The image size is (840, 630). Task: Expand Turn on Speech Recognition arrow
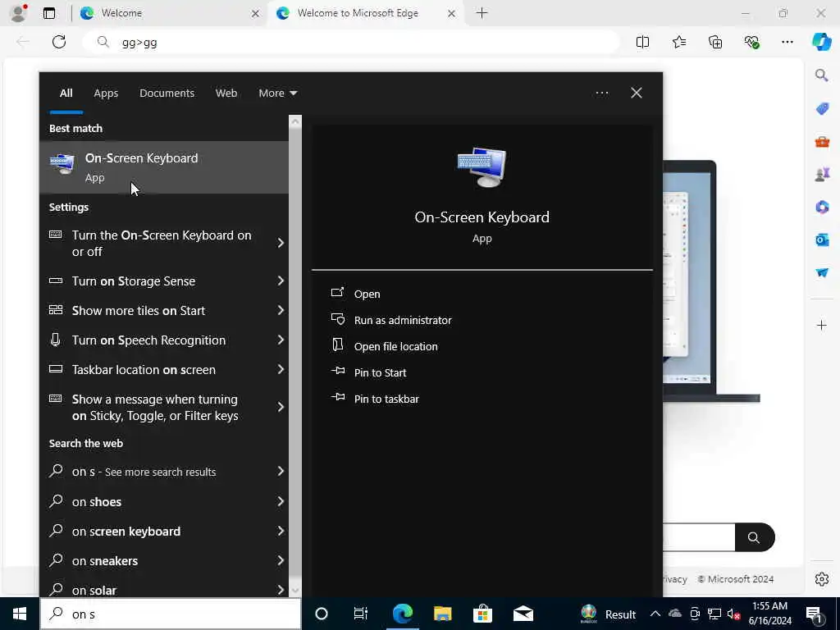click(x=281, y=340)
